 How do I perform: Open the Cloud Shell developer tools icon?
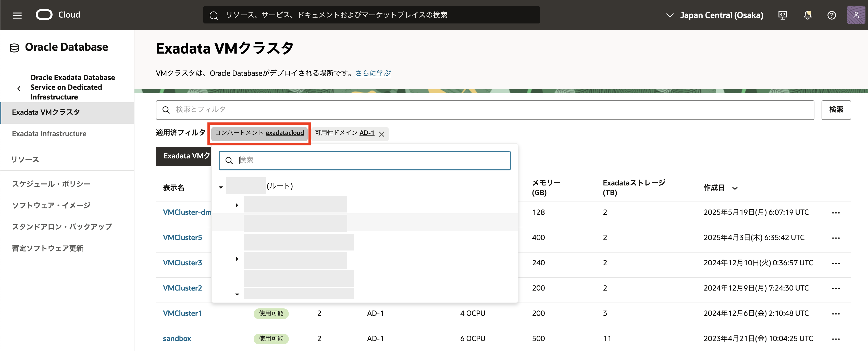click(783, 15)
